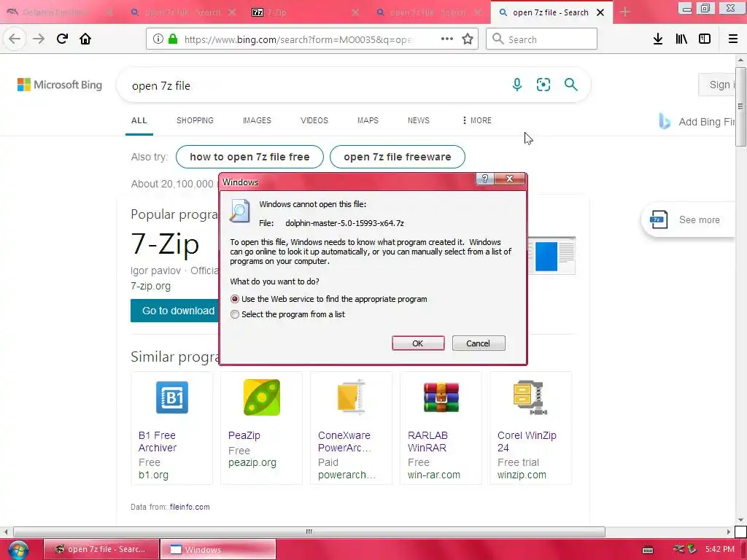Image resolution: width=747 pixels, height=560 pixels.
Task: Open the browser home page icon
Action: click(85, 39)
